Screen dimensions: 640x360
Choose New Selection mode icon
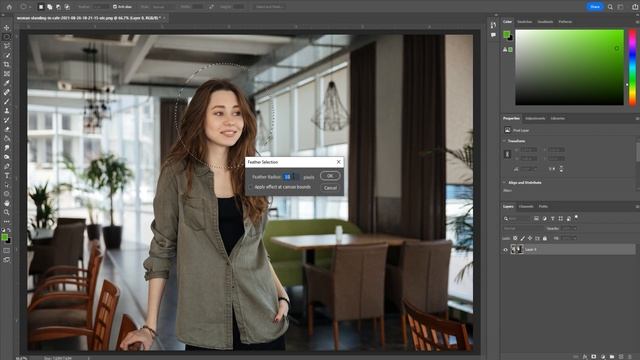click(x=41, y=7)
